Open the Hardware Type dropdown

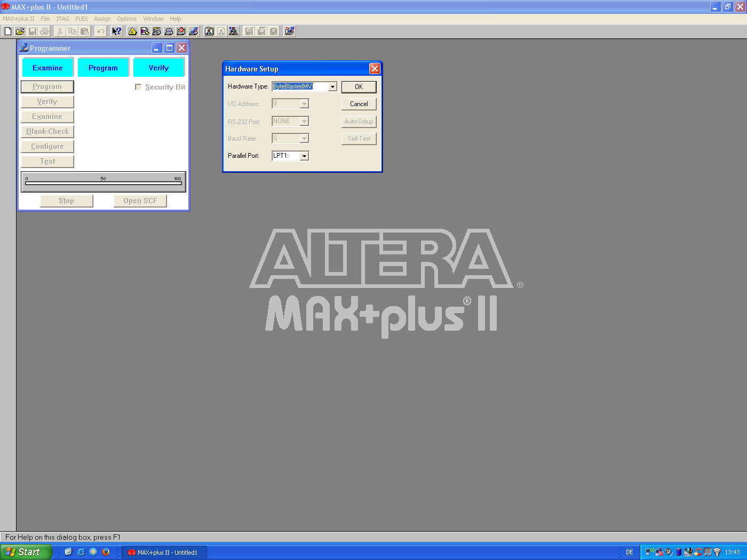[332, 86]
